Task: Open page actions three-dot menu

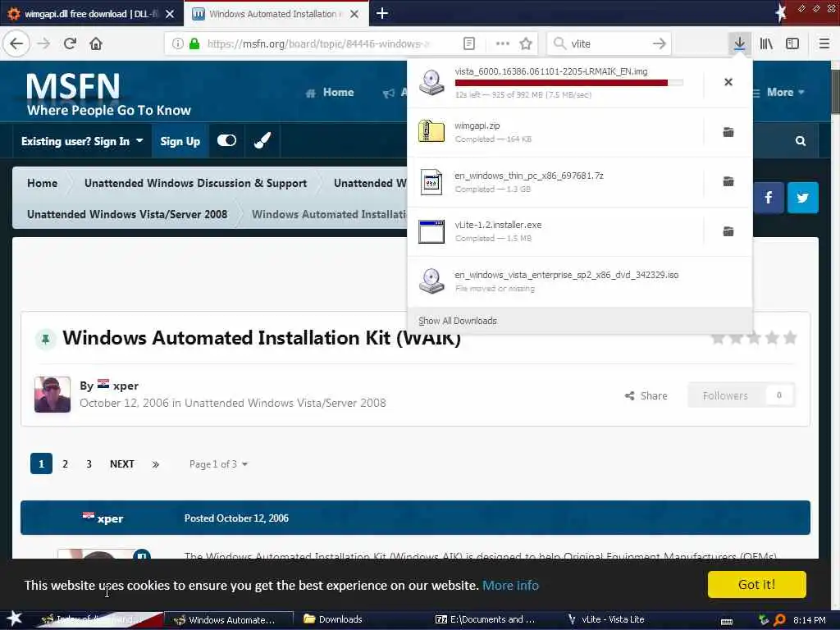Action: click(x=503, y=43)
